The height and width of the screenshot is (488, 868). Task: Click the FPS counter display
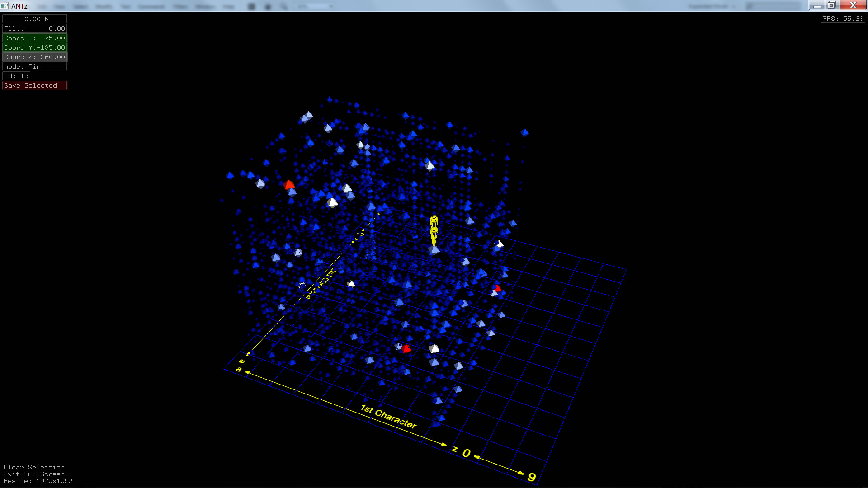click(843, 19)
